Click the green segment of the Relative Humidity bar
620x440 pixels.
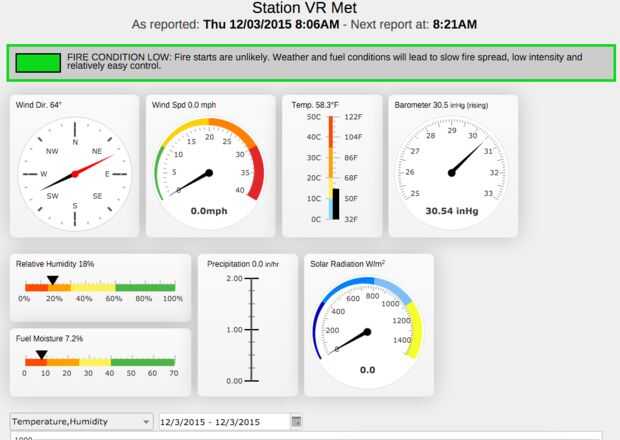146,287
